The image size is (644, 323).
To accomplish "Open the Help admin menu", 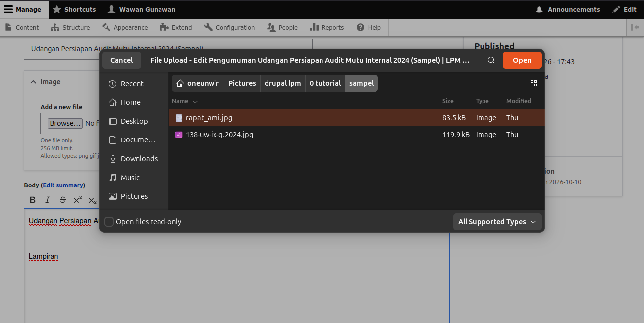I will (x=370, y=27).
